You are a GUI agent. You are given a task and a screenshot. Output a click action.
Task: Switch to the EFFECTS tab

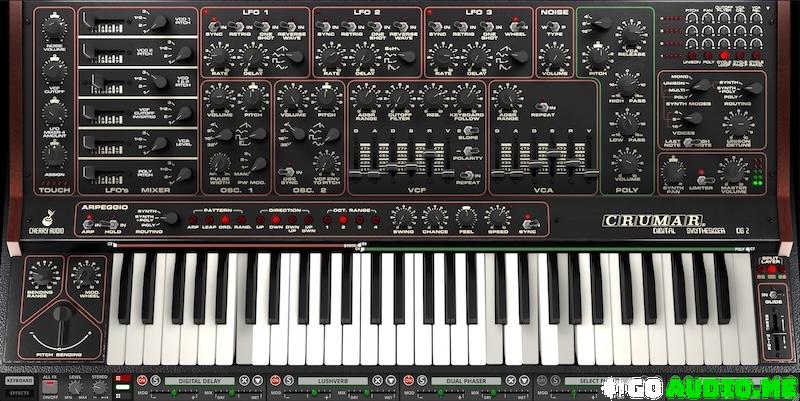(18, 392)
